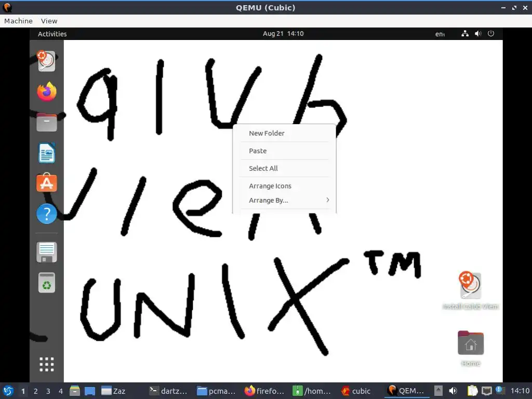
Task: Open the host start menu icon in taskbar
Action: (8, 391)
